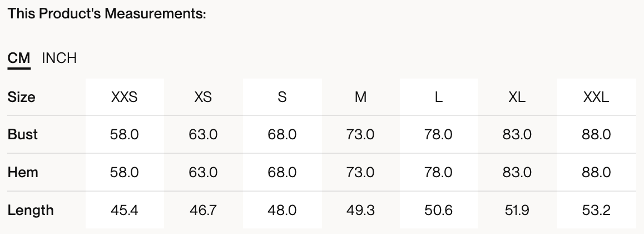Select the XS length value 46.7
Screen dimensions: 644x234
(203, 210)
